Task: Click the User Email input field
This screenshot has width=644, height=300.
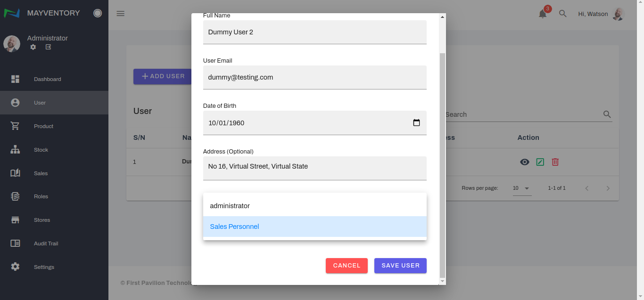Action: (x=314, y=77)
